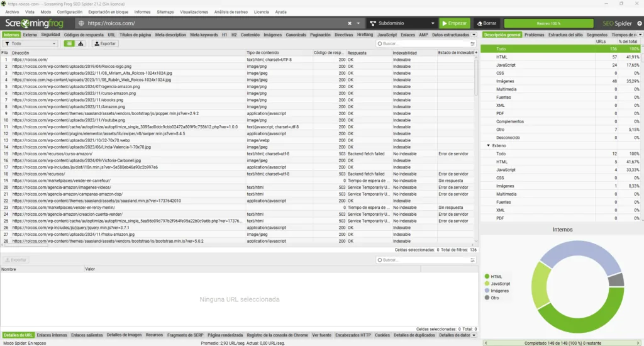Click the circle icon beside SEO Spider

coord(640,23)
